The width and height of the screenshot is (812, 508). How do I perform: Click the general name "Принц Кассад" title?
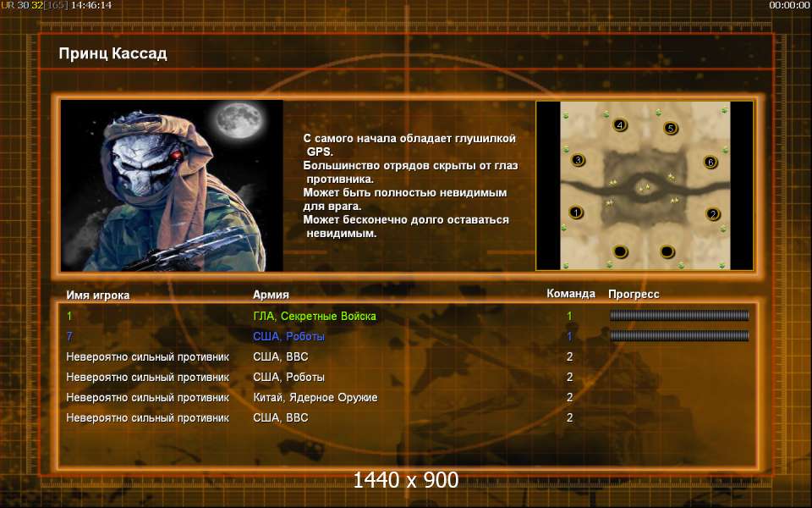112,53
